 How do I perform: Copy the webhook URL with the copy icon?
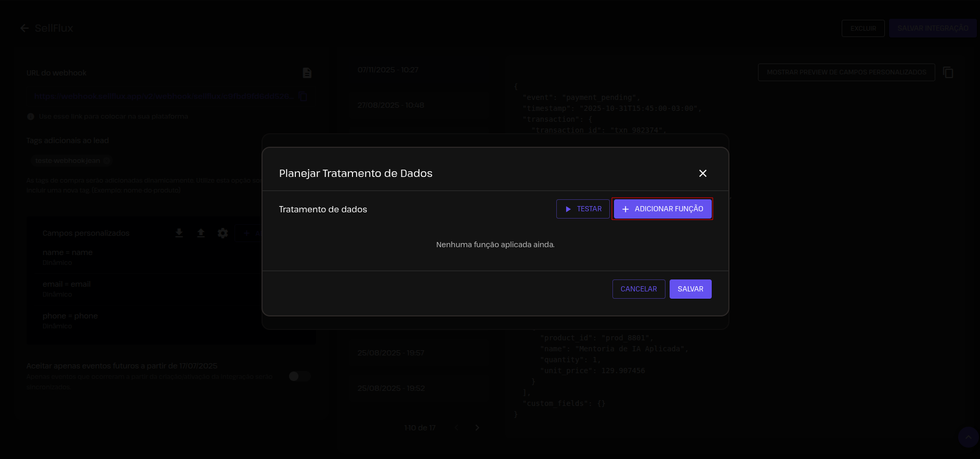pyautogui.click(x=303, y=96)
